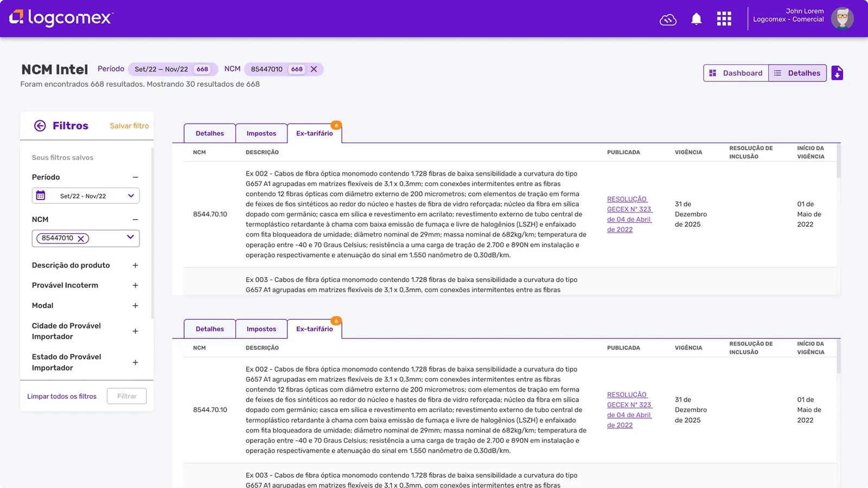Image resolution: width=868 pixels, height=488 pixels.
Task: Click the back arrow in the Filtros panel
Action: (40, 125)
